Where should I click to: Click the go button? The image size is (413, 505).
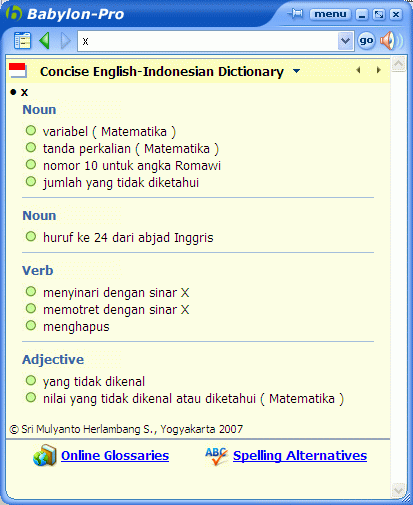point(366,41)
